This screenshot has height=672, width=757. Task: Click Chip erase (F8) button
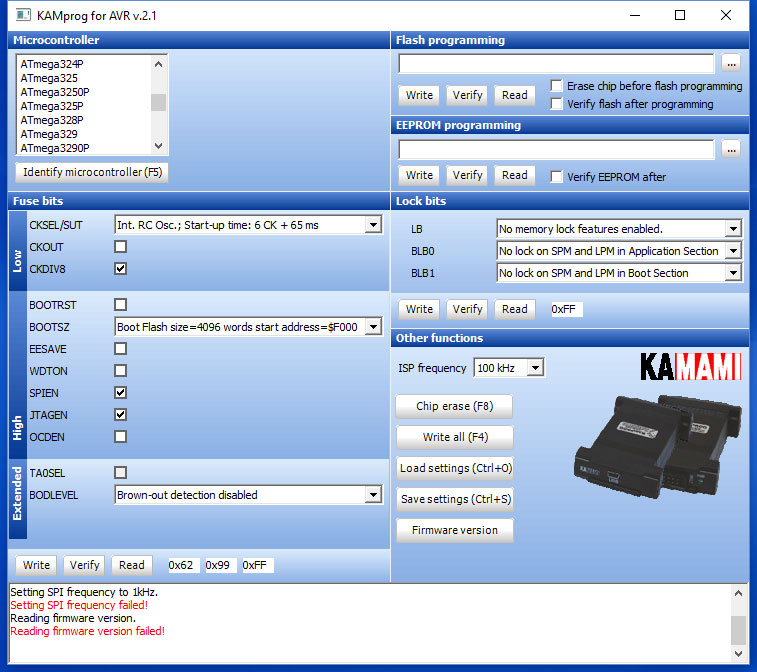[x=454, y=406]
